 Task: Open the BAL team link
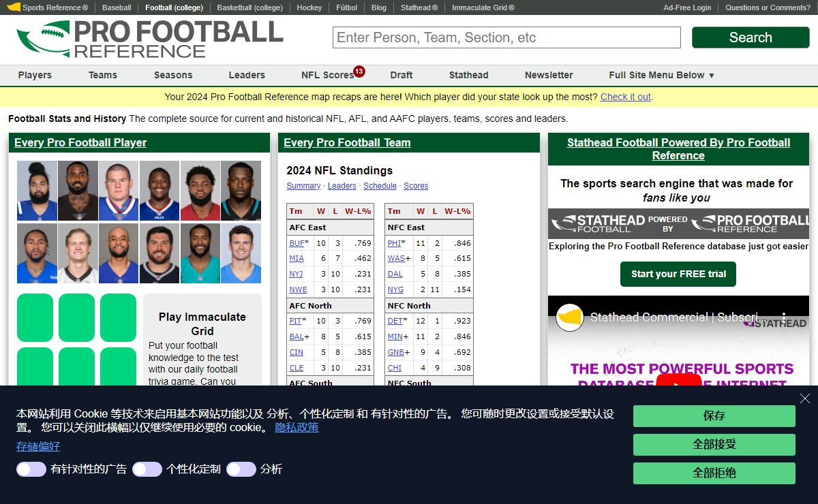click(297, 336)
